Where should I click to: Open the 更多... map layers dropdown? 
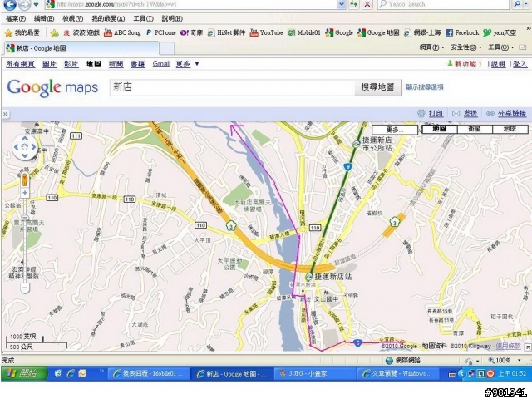click(395, 130)
